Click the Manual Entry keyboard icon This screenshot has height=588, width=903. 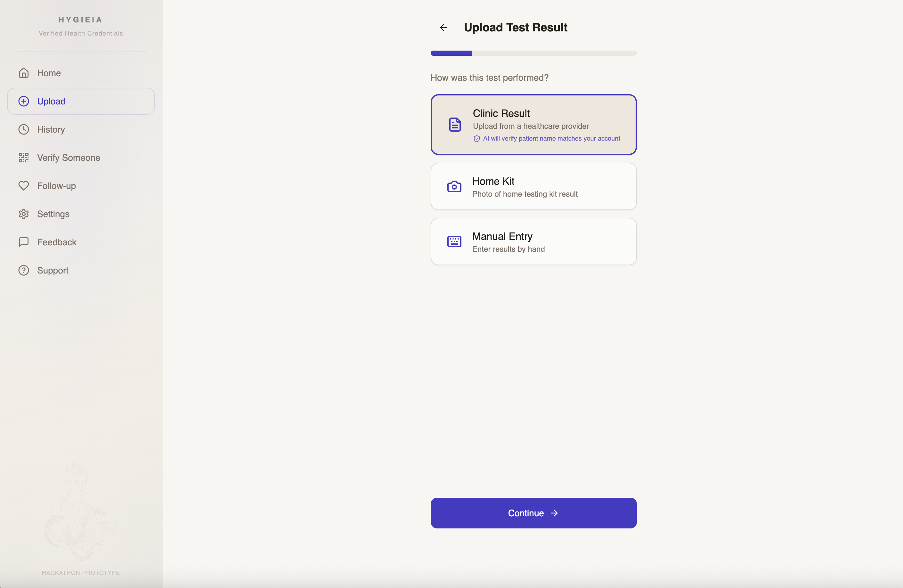[x=454, y=242]
